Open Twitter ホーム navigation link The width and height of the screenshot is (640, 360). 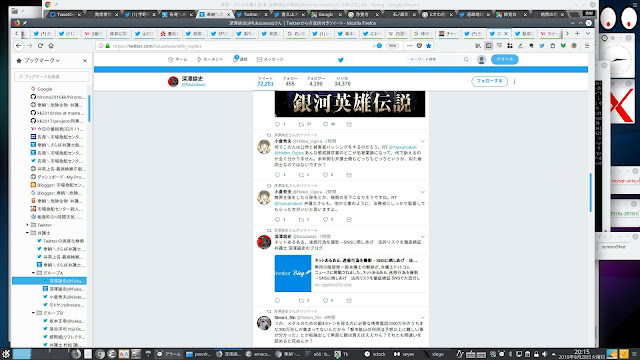tap(178, 60)
